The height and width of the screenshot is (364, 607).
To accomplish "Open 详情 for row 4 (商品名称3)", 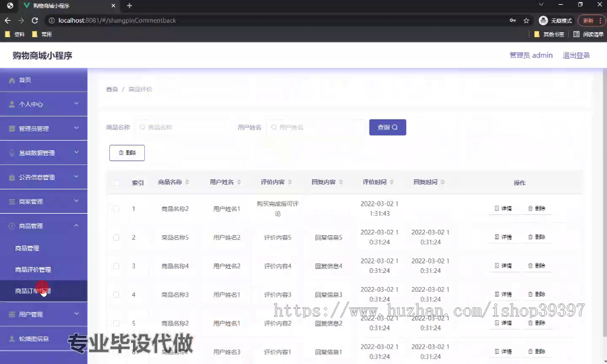I will coord(503,295).
